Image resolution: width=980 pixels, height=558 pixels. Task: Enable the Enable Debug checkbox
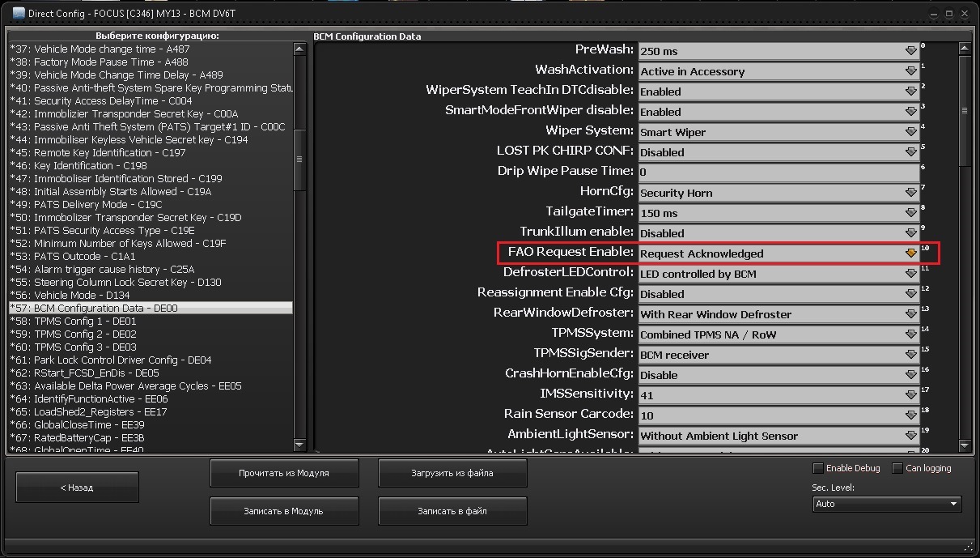818,468
